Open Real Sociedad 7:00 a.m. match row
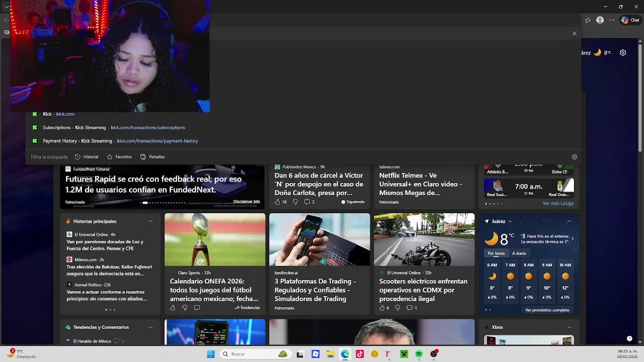644x362 pixels. [x=529, y=188]
